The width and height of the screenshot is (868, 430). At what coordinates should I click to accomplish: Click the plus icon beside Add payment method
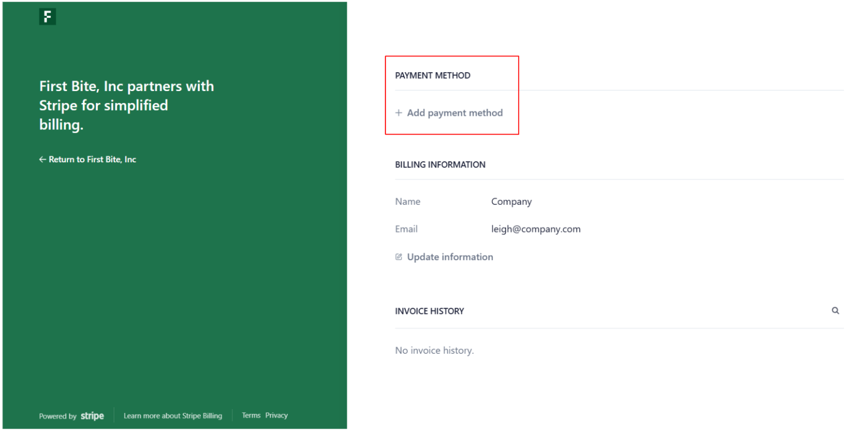[399, 113]
